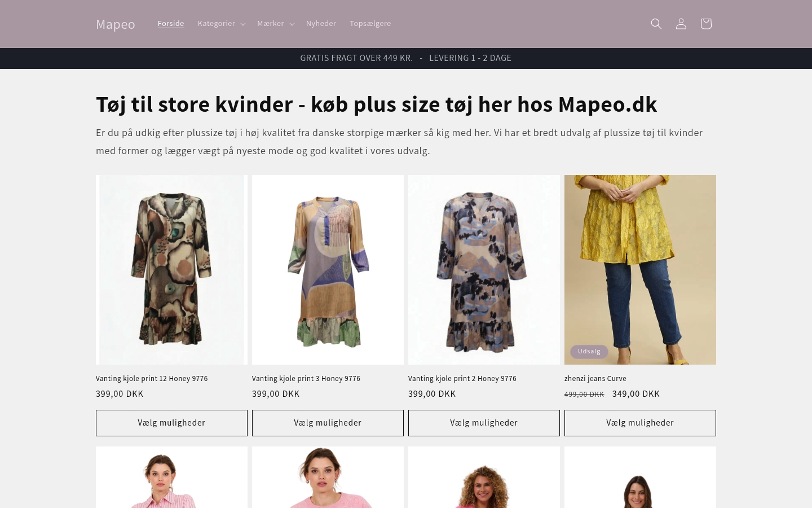Choose options for Vanting kjole print 12
This screenshot has width=812, height=508.
(x=171, y=423)
